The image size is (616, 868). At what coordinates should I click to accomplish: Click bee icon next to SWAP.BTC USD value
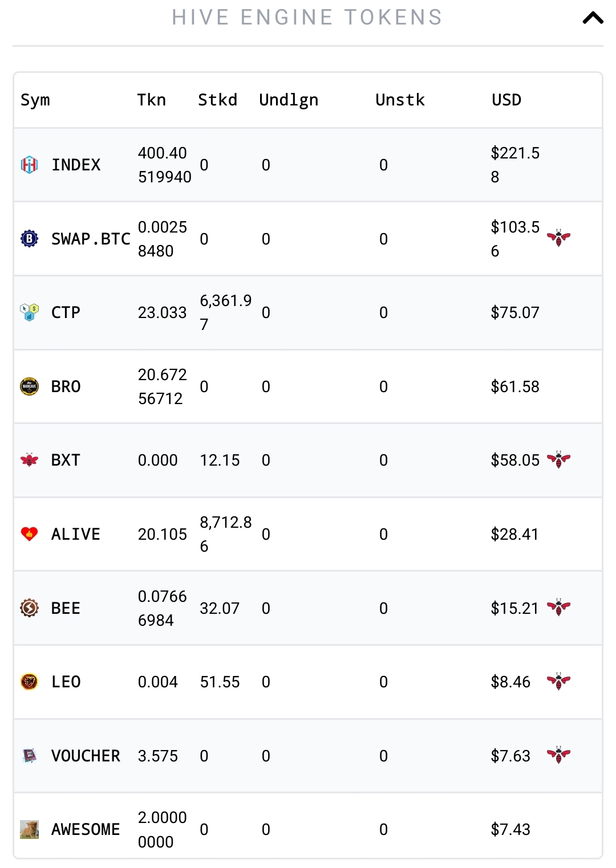(559, 238)
